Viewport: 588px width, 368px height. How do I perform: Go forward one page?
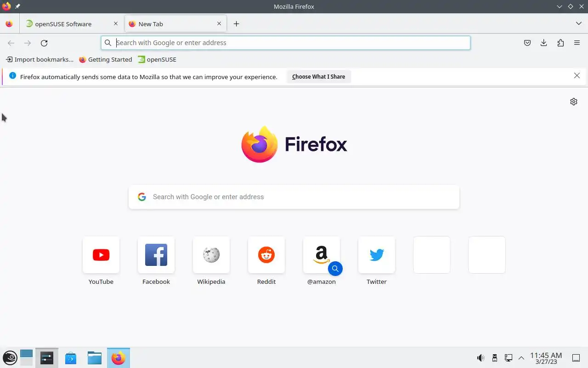click(28, 43)
